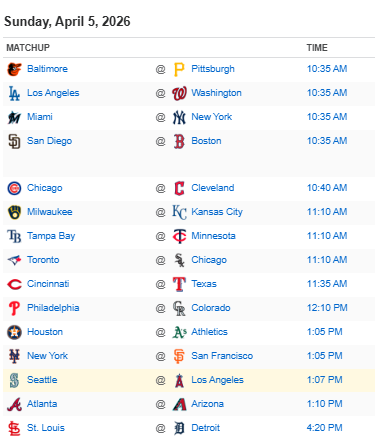Click the Houston Astros star logo
The height and width of the screenshot is (443, 375).
point(14,332)
